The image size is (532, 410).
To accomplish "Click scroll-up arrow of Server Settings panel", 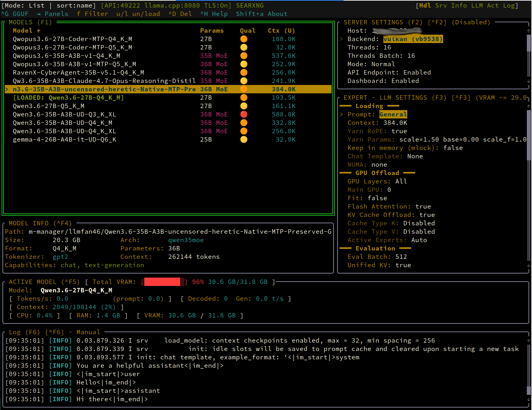I will point(529,31).
